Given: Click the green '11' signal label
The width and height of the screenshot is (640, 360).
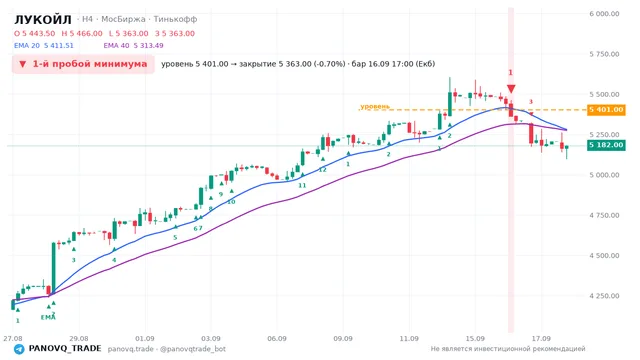Looking at the screenshot, I should pyautogui.click(x=302, y=185).
